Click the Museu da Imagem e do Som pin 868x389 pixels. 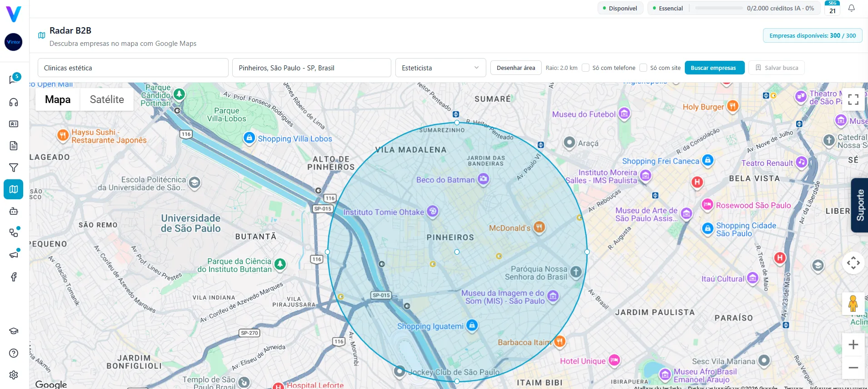[x=553, y=296]
